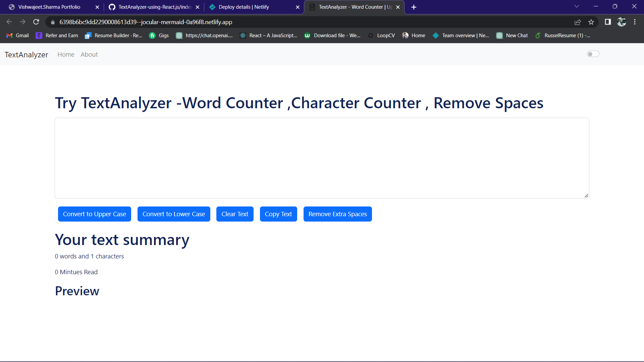This screenshot has height=362, width=644.
Task: Click Convert to Upper Case button
Action: 94,214
